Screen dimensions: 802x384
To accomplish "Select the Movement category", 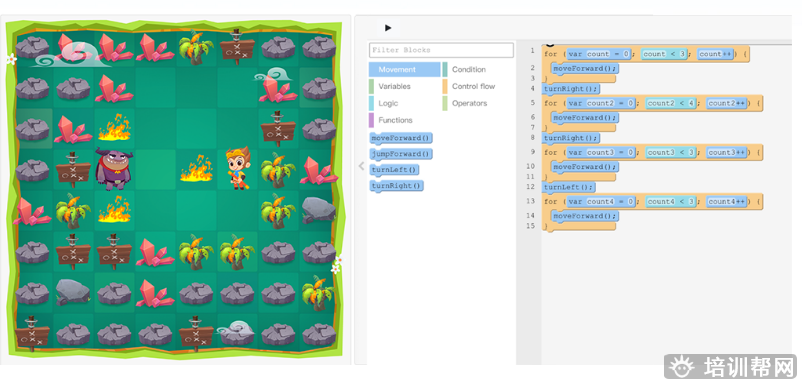I will tap(404, 70).
